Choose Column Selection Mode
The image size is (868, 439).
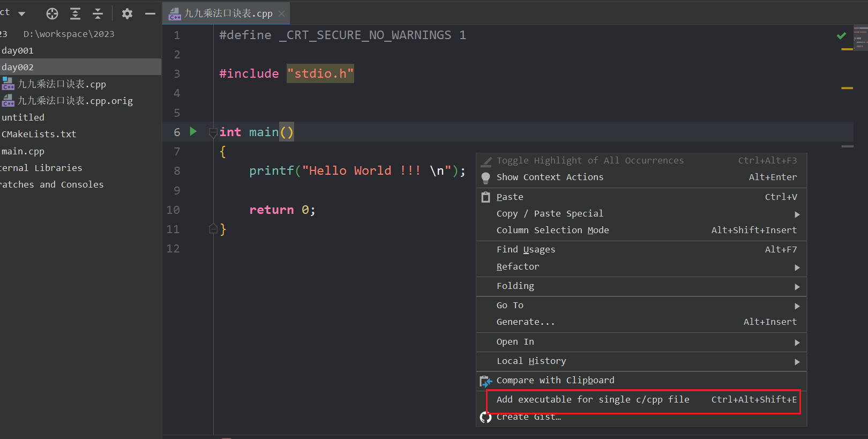[641, 230]
